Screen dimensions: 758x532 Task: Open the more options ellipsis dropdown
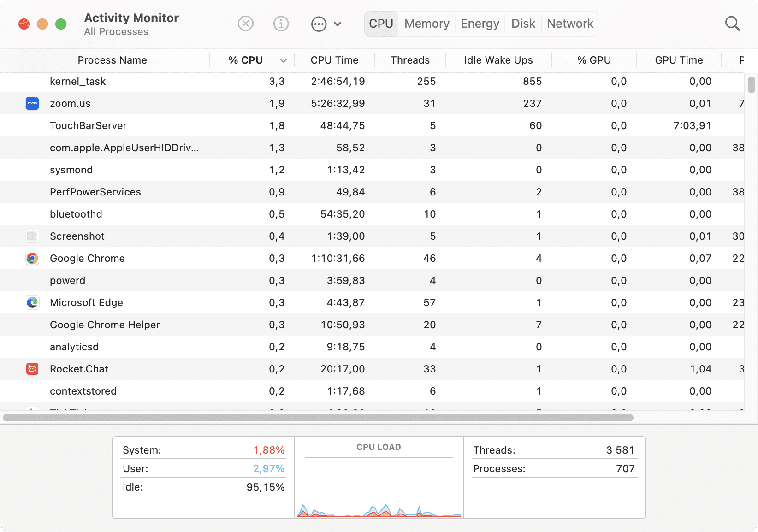click(318, 24)
